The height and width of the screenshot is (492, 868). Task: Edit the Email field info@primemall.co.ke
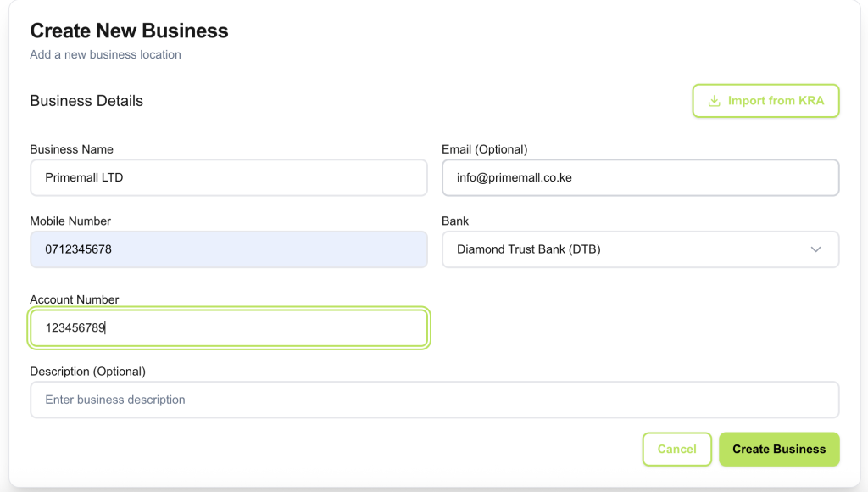click(641, 178)
